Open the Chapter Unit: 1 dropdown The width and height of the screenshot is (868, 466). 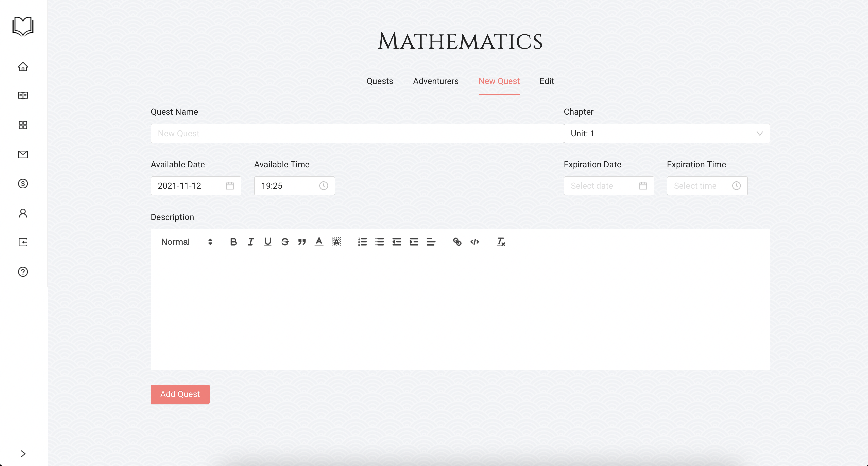tap(666, 134)
